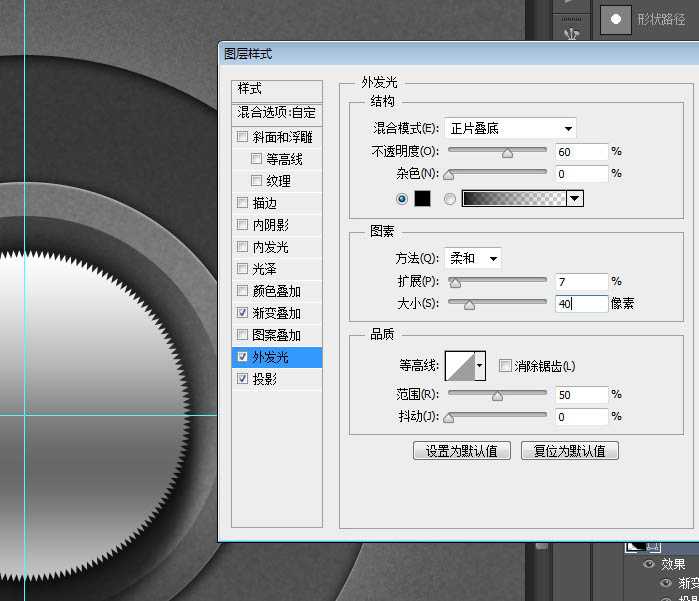Click the gradient preview bar
The image size is (699, 601).
point(514,198)
